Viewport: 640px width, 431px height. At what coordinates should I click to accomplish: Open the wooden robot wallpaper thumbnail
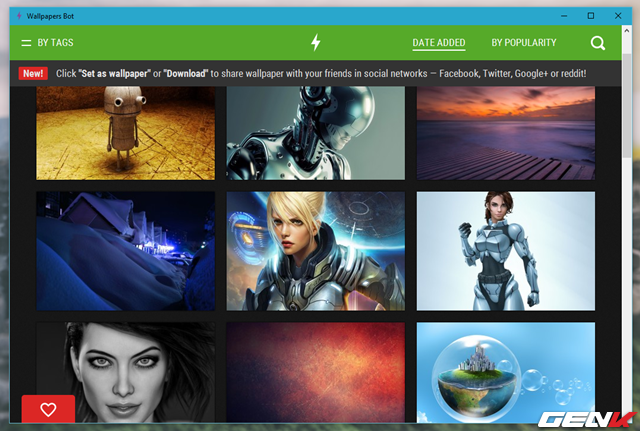126,133
